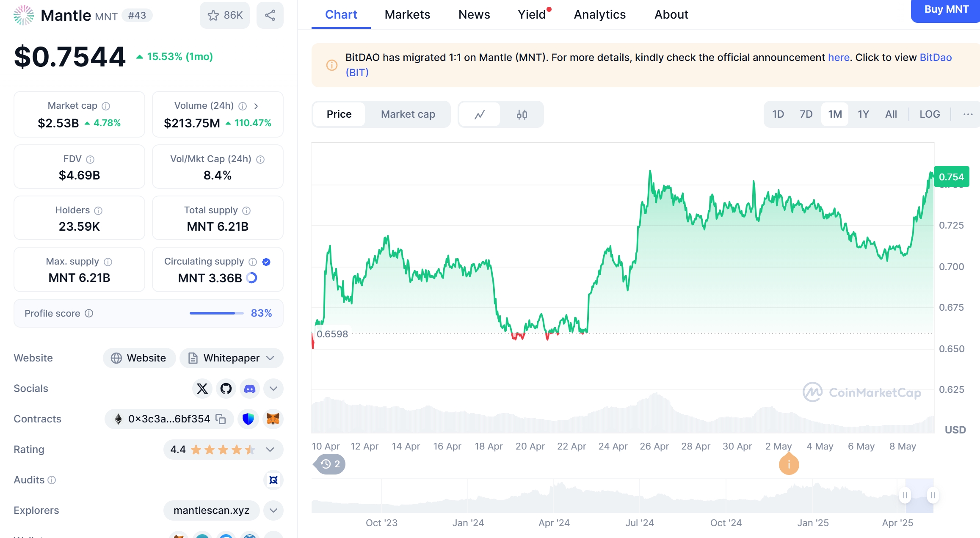Open the GitHub social link
Screen dimensions: 980x538
pos(226,389)
